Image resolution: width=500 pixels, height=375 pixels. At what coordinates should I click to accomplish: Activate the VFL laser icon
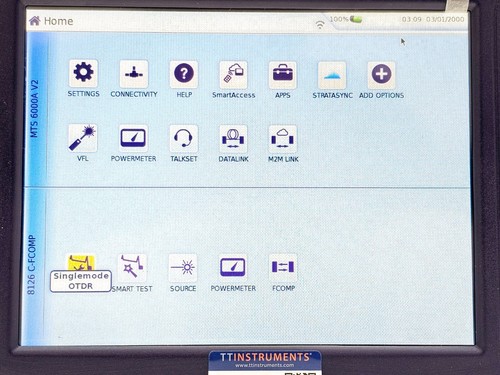point(83,138)
